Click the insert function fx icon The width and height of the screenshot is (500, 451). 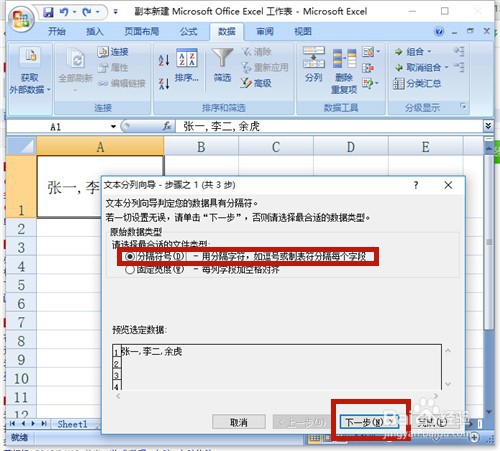[167, 126]
